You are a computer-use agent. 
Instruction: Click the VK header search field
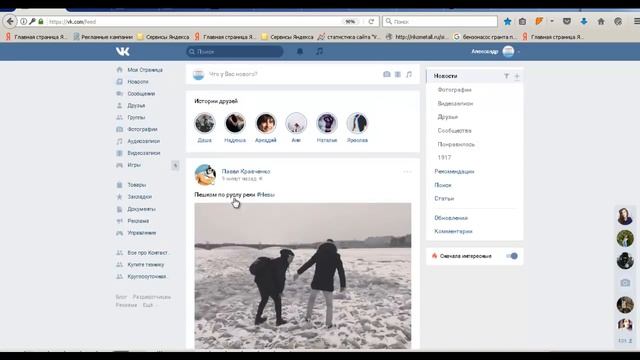click(x=235, y=51)
